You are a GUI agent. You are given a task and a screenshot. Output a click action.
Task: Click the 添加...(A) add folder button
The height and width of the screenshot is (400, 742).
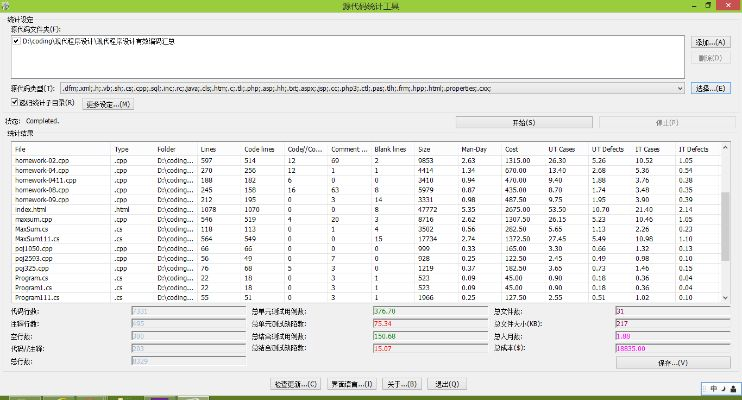pos(710,42)
